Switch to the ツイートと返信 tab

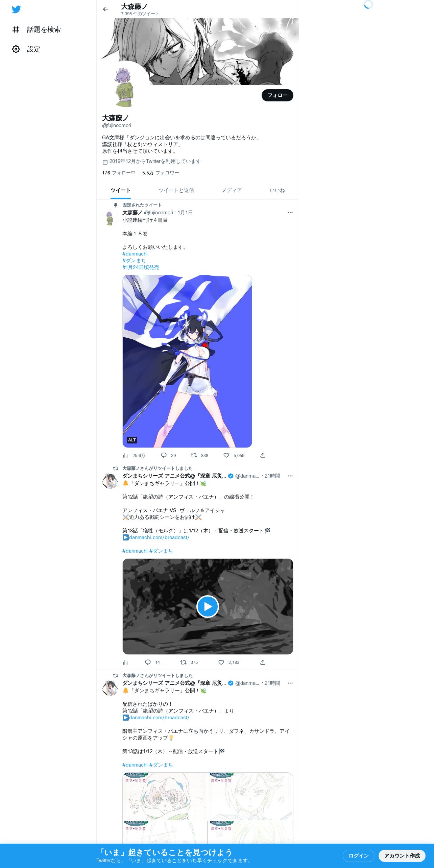point(176,190)
